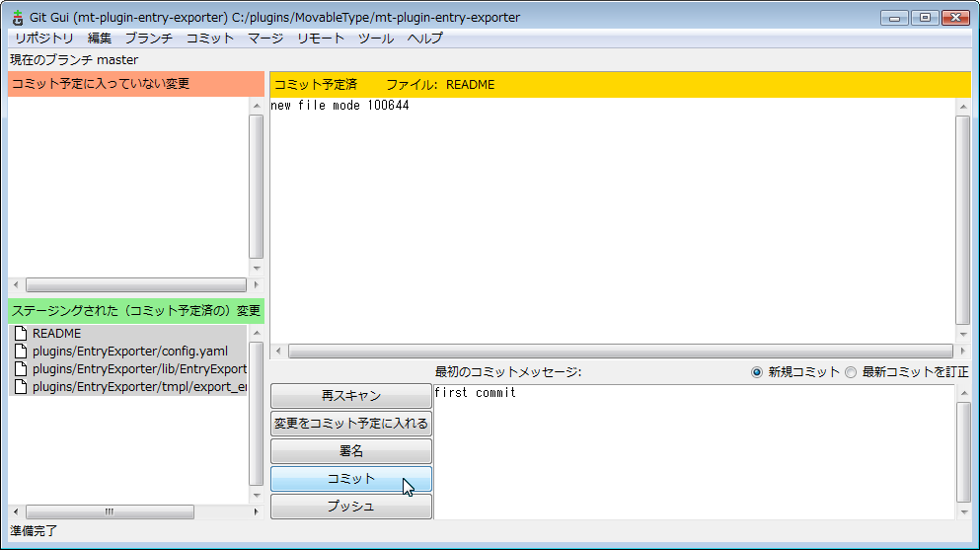980x550 pixels.
Task: Open the ツール menu
Action: 376,39
